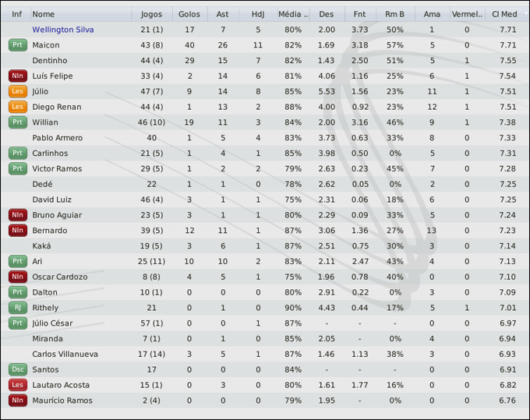Sort players by the Jogos column header
This screenshot has width=530, height=420.
(152, 14)
